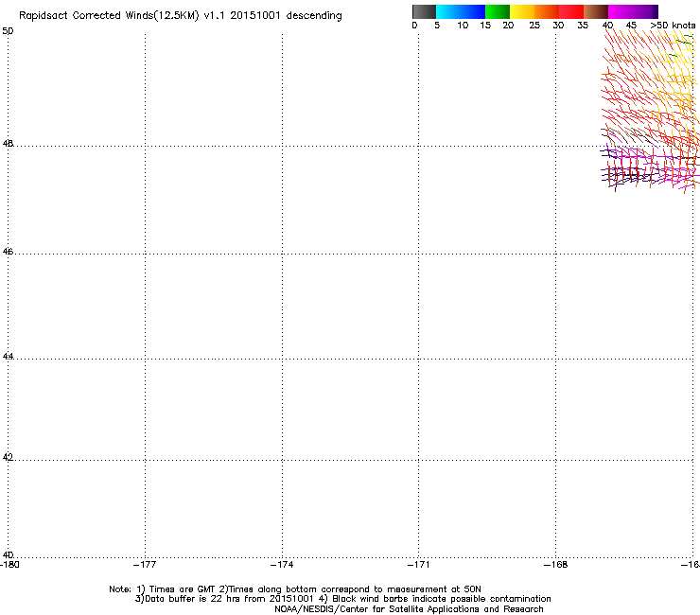700x615 pixels.
Task: Click the longitude label -180
Action: click(x=9, y=565)
